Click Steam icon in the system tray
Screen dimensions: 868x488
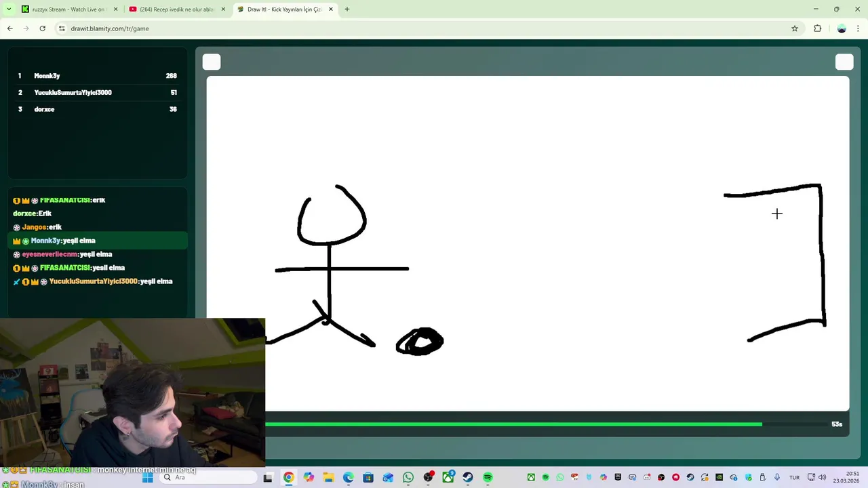(690, 478)
